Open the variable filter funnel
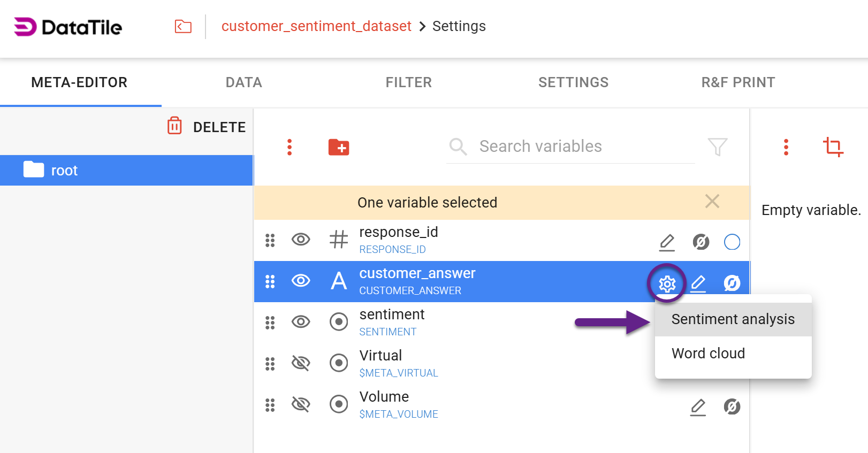Viewport: 868px width, 453px height. pyautogui.click(x=717, y=147)
